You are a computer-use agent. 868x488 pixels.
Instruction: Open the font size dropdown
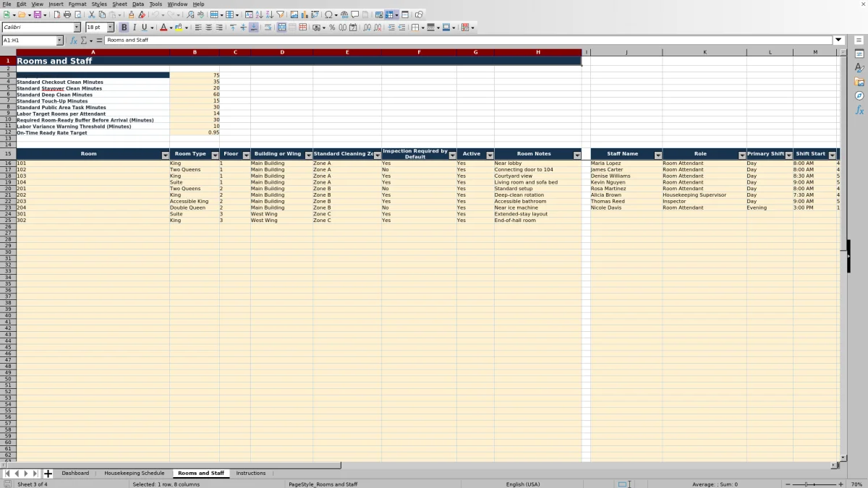(x=110, y=27)
